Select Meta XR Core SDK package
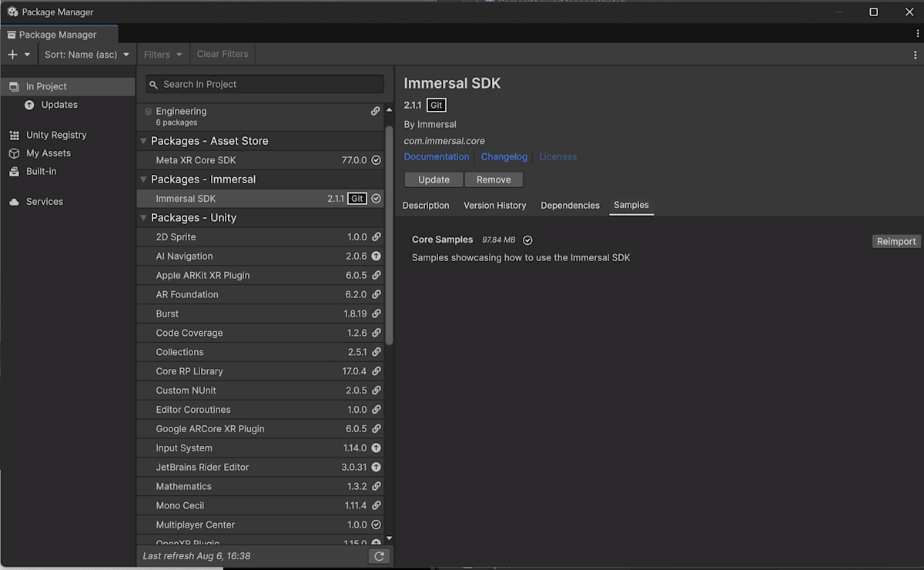Screen dimensions: 924x570 (260, 160)
